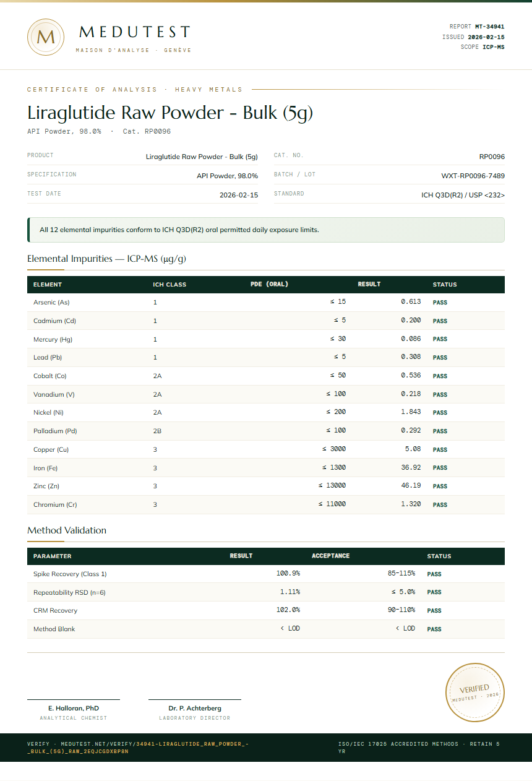Select the Repeatability acceptance ≤ 5.0%
Image resolution: width=532 pixels, height=781 pixels.
403,592
